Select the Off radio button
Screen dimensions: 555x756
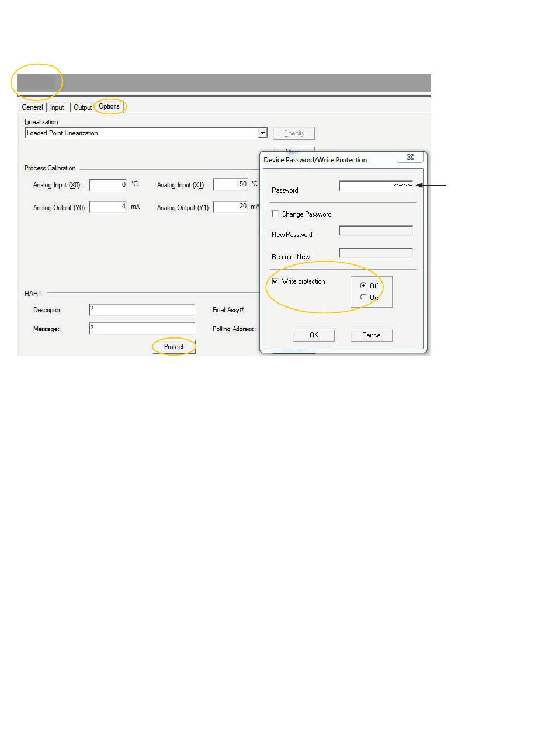coord(363,285)
